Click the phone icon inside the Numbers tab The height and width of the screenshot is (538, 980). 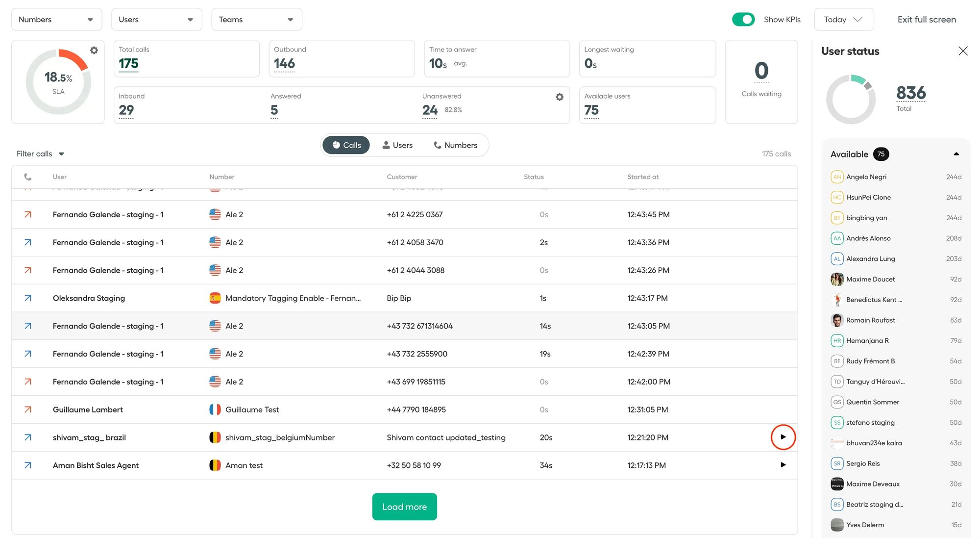coord(438,145)
